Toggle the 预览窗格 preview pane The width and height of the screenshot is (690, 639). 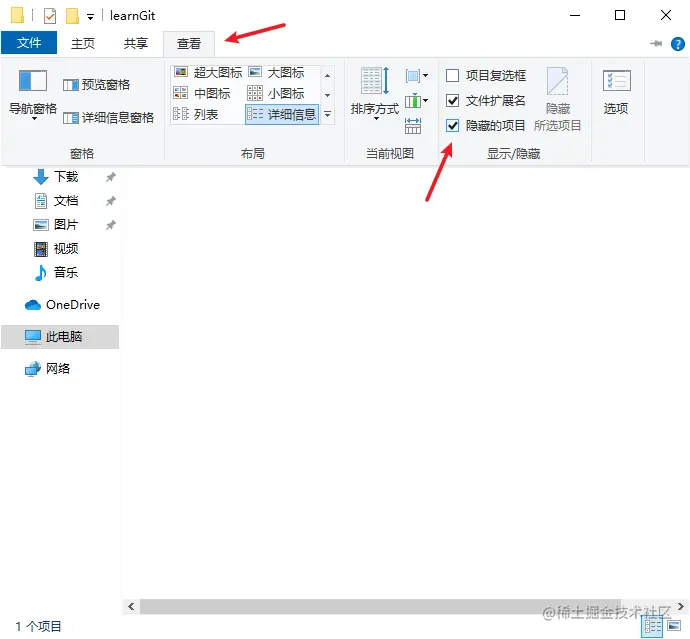point(96,84)
